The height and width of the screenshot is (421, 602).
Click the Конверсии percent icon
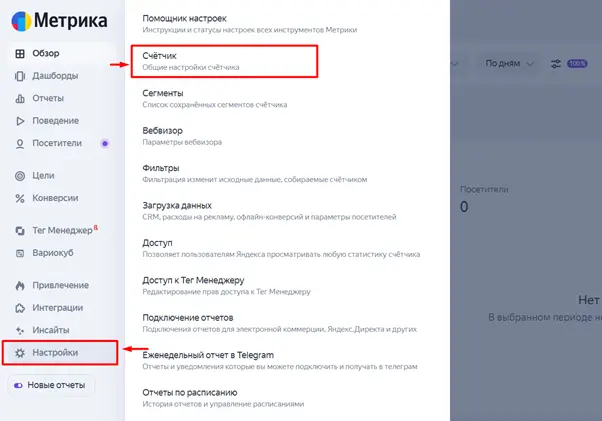[x=20, y=198]
